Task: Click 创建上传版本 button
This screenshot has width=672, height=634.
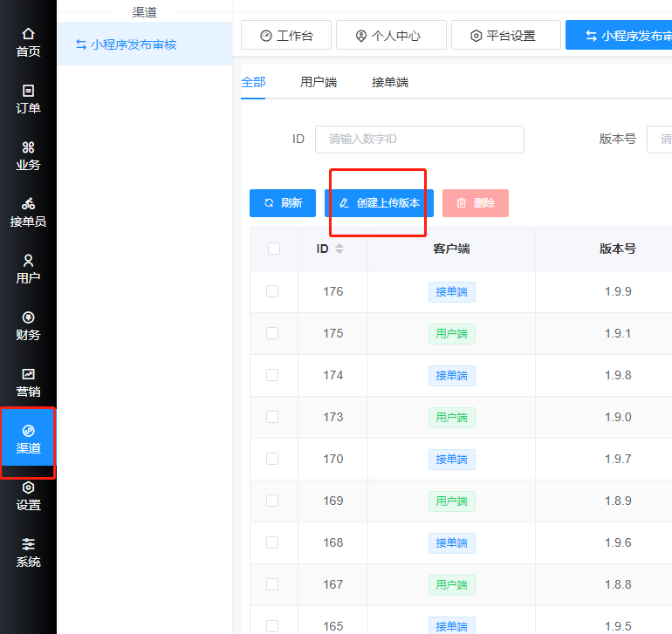Action: (380, 203)
